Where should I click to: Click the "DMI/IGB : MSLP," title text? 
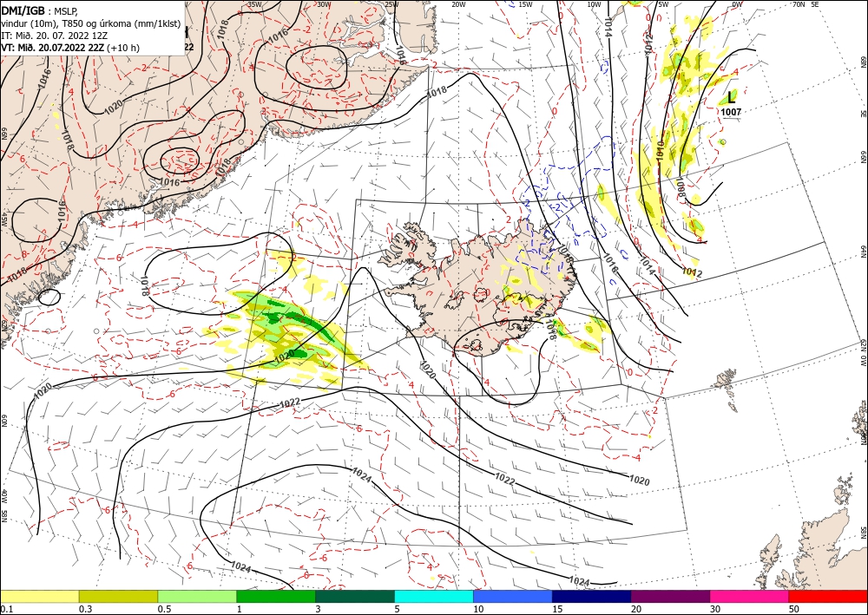[x=41, y=10]
